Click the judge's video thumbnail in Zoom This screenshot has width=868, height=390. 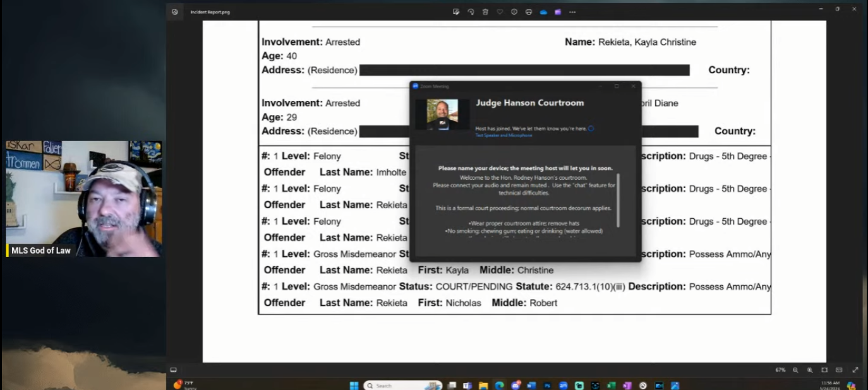[x=442, y=114]
